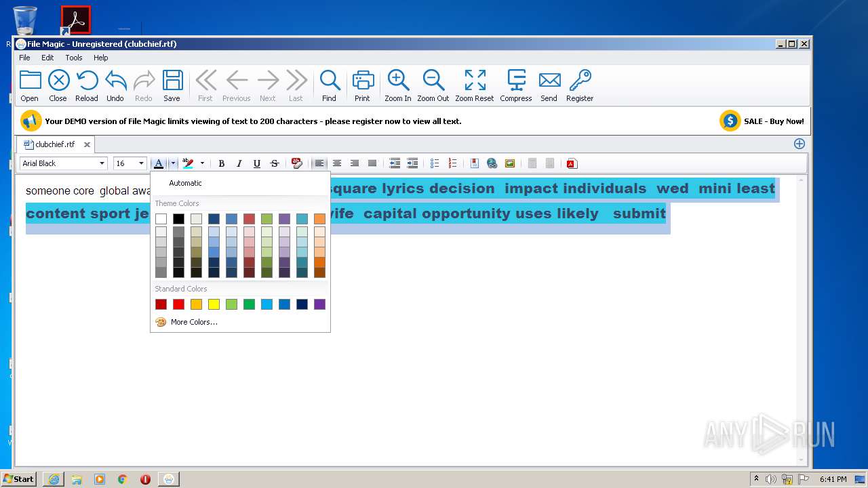
Task: Open the Tools menu
Action: coord(74,58)
